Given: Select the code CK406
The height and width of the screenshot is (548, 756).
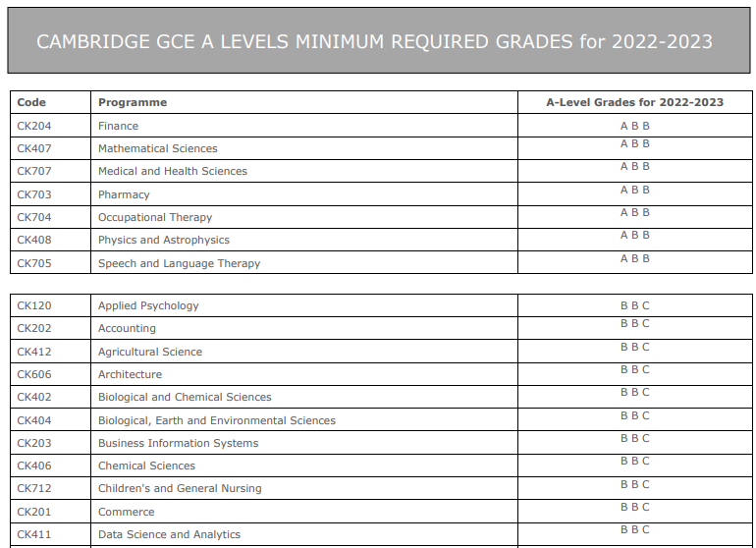Looking at the screenshot, I should 34,466.
